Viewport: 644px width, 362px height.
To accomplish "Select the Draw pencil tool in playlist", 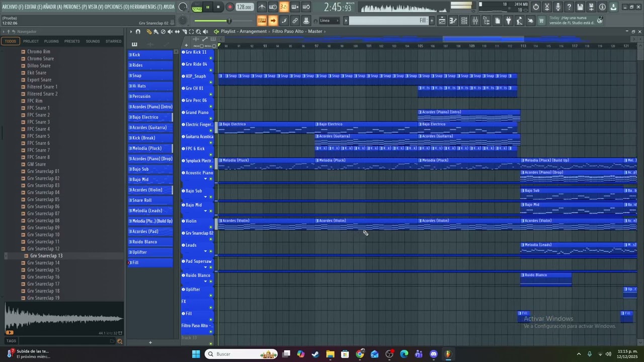I will point(149,32).
